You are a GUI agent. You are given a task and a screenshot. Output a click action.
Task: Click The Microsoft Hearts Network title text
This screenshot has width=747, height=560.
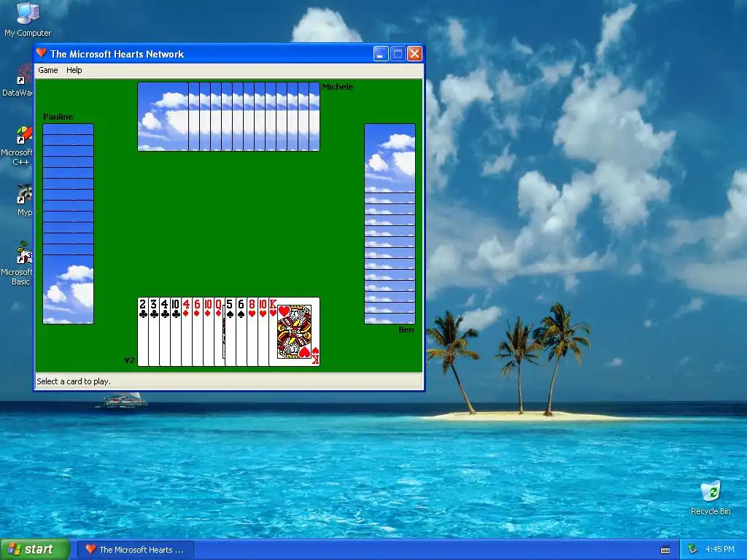117,54
